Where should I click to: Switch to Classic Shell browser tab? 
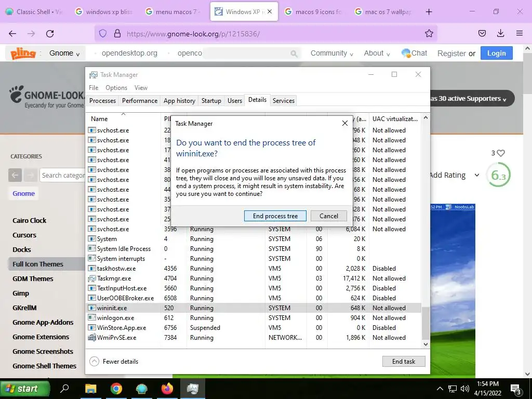(x=35, y=11)
